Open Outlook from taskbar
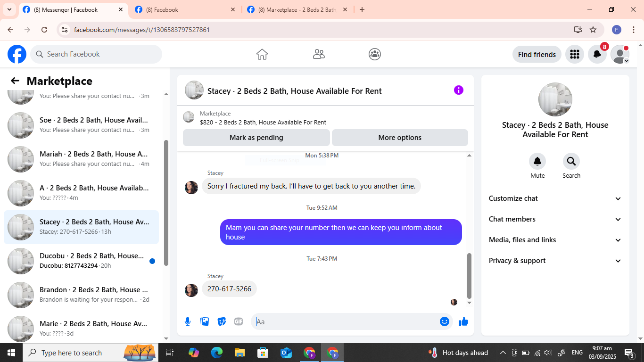Image resolution: width=644 pixels, height=362 pixels. (286, 353)
